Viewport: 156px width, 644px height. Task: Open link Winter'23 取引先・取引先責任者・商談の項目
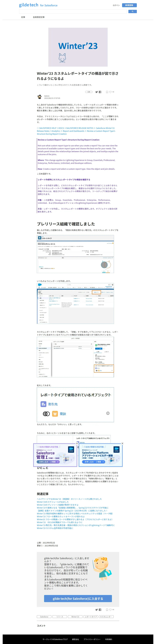[x=76, y=525]
